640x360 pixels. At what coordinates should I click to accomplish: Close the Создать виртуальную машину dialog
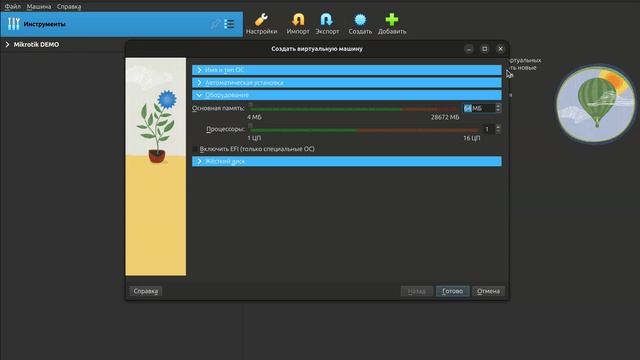pos(500,49)
